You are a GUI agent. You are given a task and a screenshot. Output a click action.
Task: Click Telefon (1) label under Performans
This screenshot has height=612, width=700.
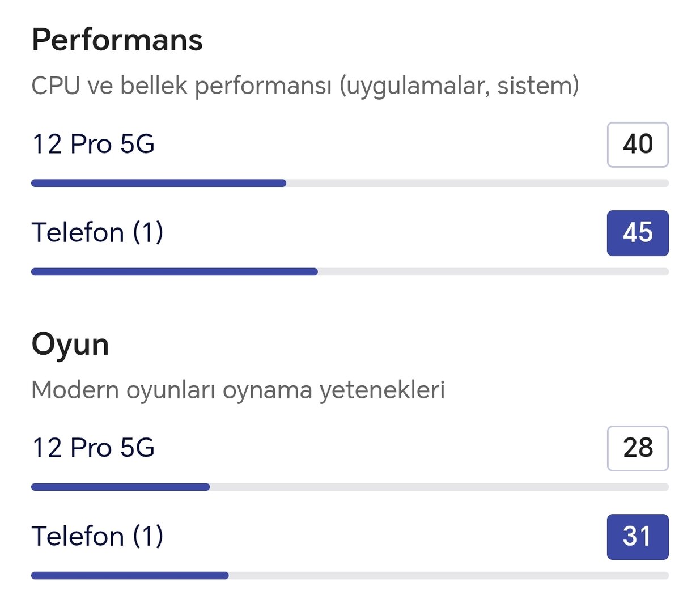97,232
